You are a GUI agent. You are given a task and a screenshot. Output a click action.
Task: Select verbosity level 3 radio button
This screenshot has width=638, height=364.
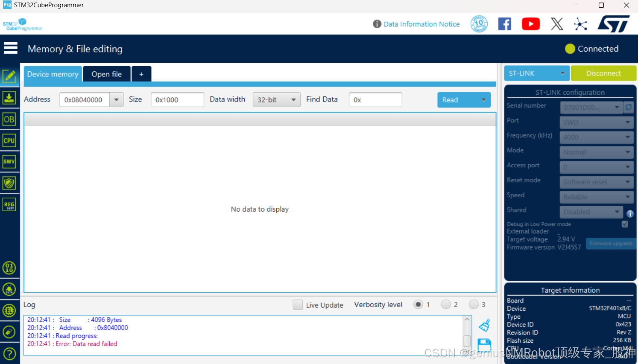(474, 304)
